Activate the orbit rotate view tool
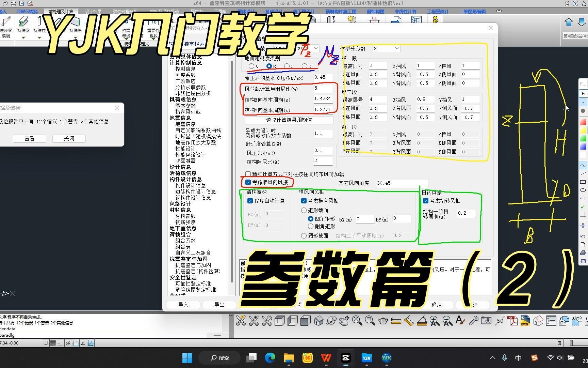This screenshot has width=588, height=368. click(x=331, y=321)
